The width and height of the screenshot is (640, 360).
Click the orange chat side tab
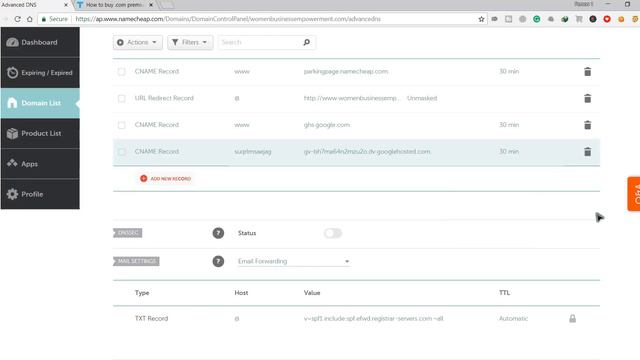click(x=634, y=194)
